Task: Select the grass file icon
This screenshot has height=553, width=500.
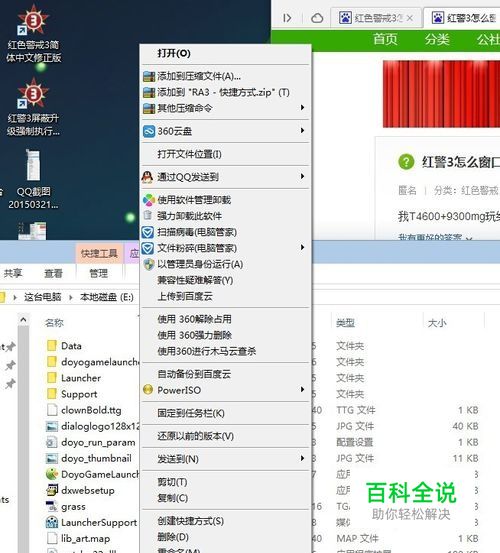Action: point(52,506)
